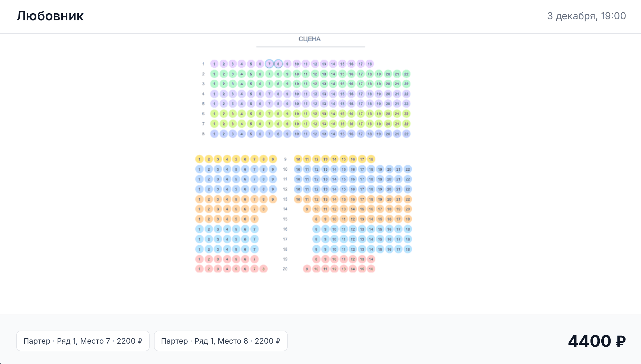Deselect selected seat 7 in row 1

(x=269, y=64)
